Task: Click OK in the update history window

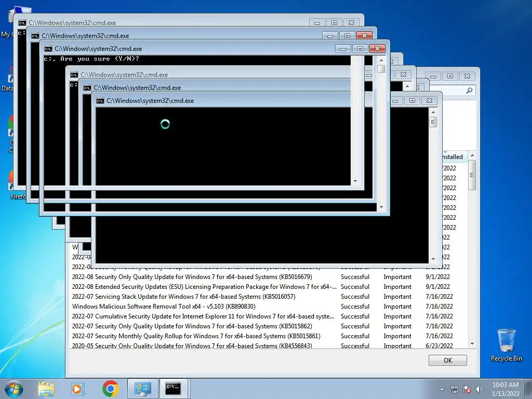Action: pos(447,361)
